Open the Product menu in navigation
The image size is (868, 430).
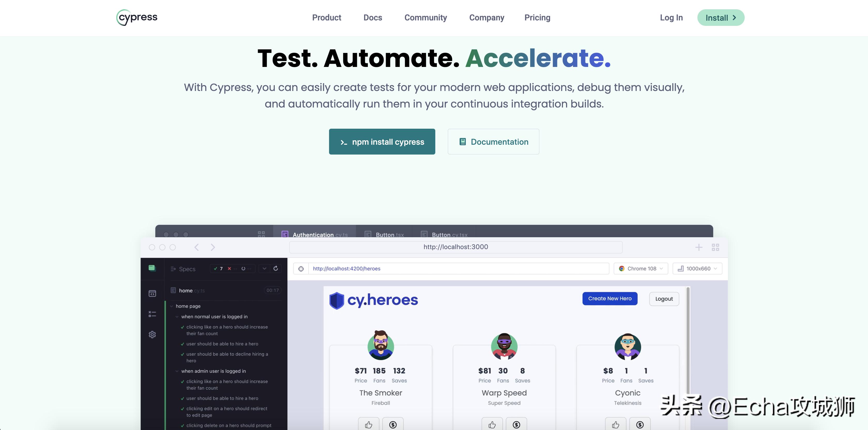(x=326, y=18)
